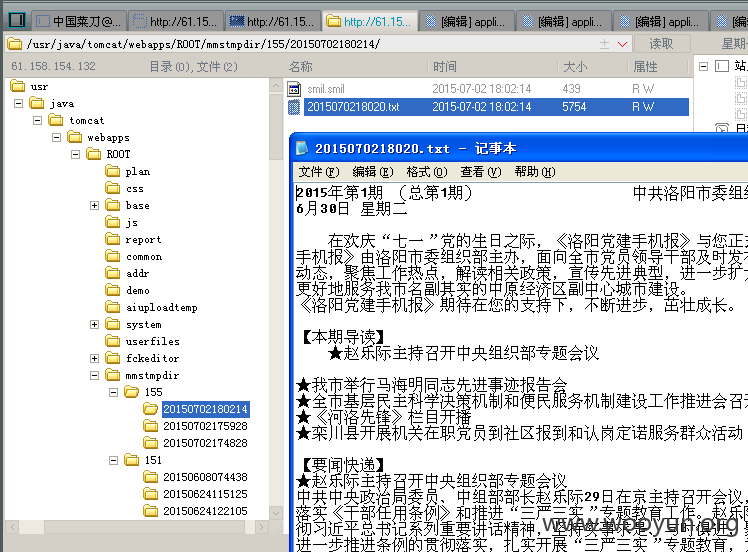Click the red dropdown arrow in the path bar
The height and width of the screenshot is (552, 748).
622,44
